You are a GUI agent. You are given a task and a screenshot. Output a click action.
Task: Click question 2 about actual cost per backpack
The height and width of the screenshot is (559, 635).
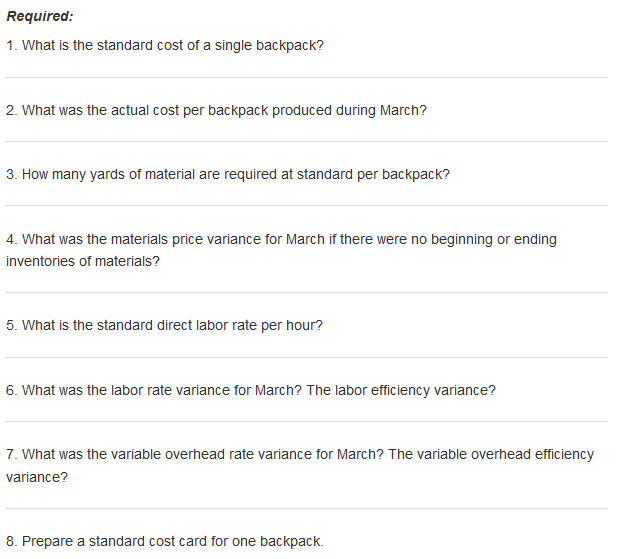pyautogui.click(x=216, y=111)
